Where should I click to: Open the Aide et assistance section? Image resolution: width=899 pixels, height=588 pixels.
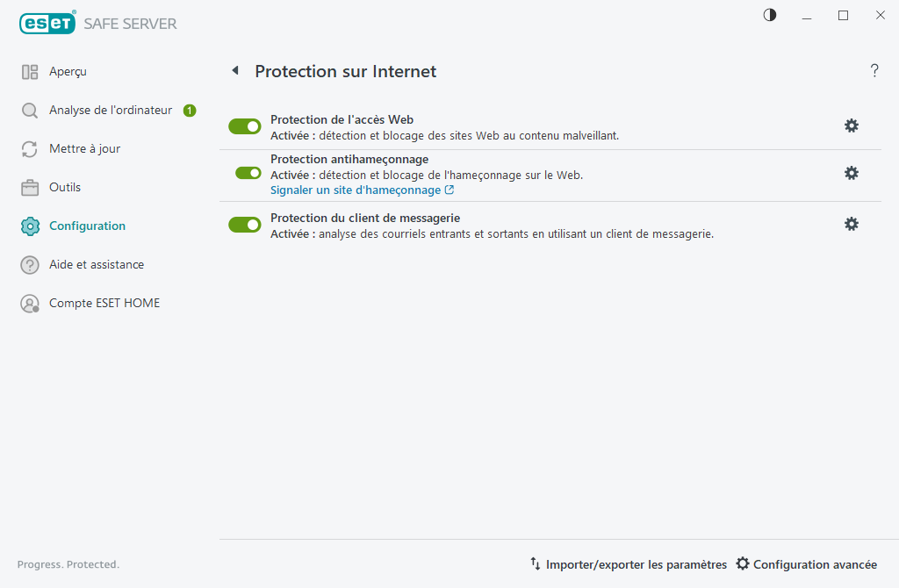29,264
